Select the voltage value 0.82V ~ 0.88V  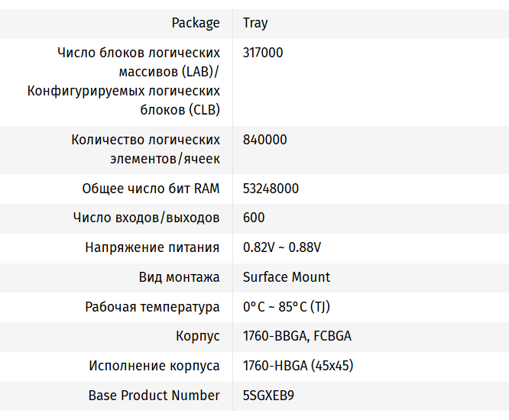(282, 247)
